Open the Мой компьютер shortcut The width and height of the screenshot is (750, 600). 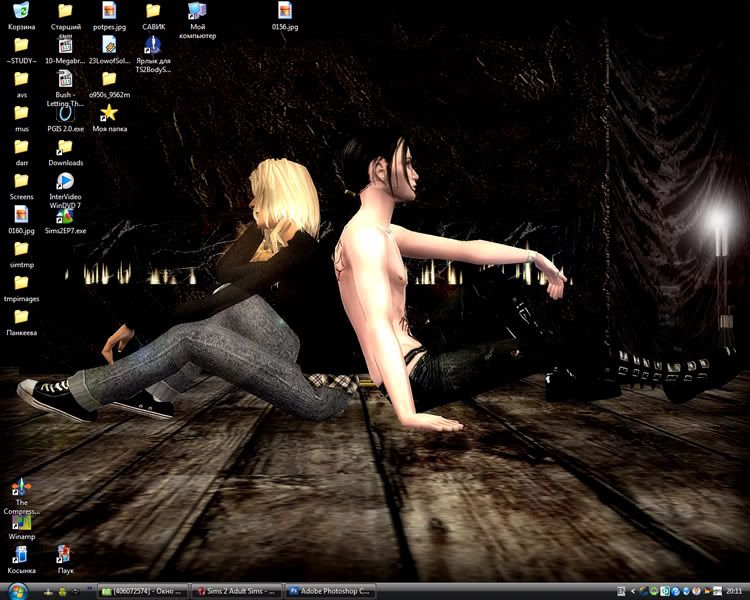click(198, 20)
